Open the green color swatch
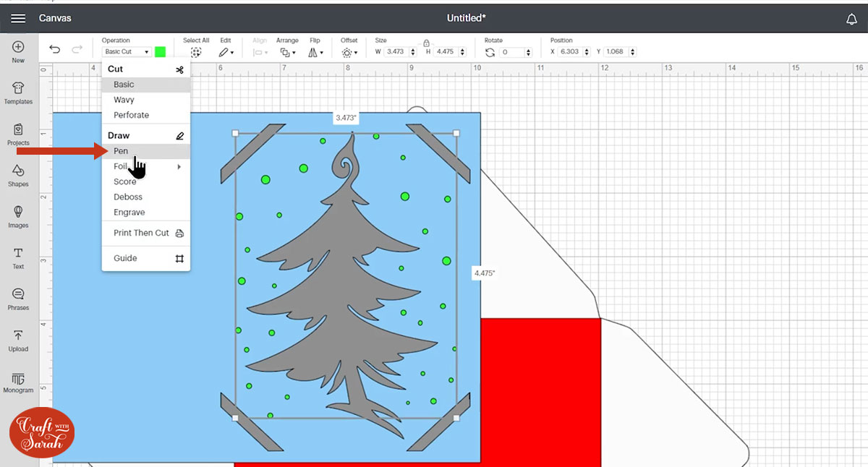This screenshot has height=467, width=868. (160, 52)
